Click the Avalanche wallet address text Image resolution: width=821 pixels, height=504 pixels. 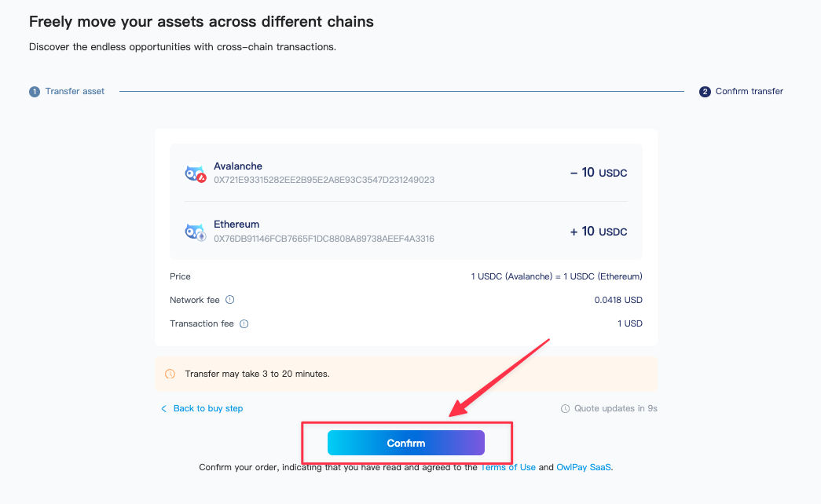click(x=324, y=180)
